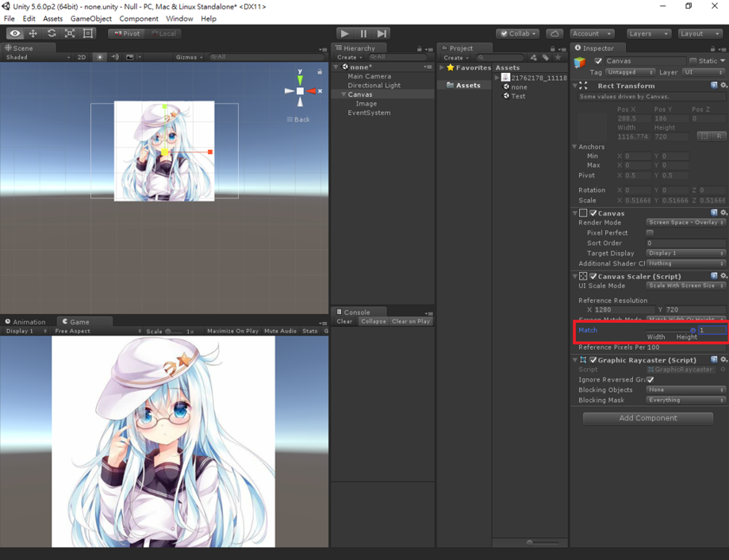Viewport: 729px width, 560px height.
Task: Open the GameObject menu
Action: pos(89,18)
